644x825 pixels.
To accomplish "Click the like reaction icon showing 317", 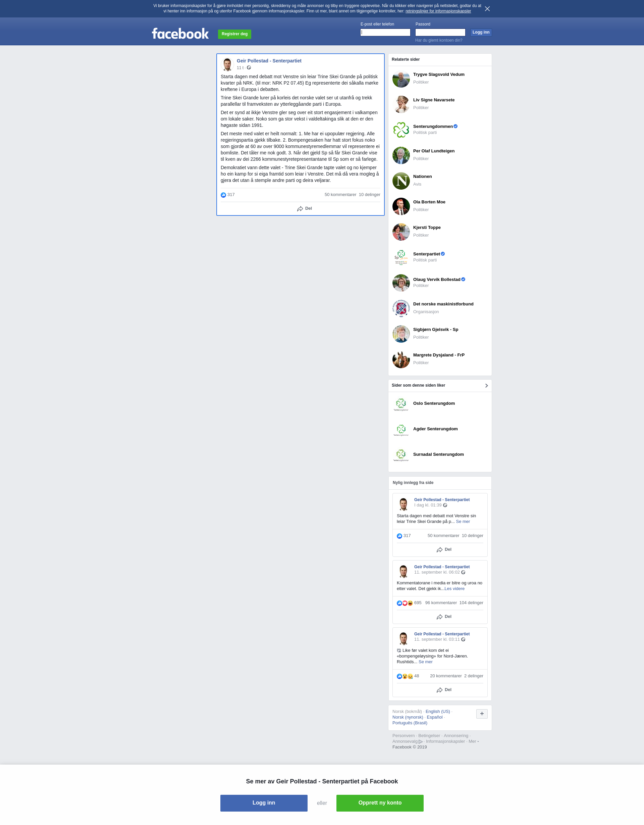I will point(223,195).
